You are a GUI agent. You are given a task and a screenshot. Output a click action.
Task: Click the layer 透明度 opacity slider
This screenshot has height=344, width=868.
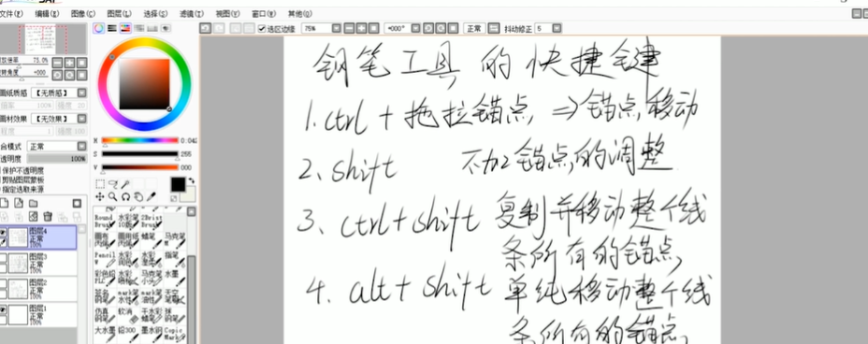[x=57, y=159]
